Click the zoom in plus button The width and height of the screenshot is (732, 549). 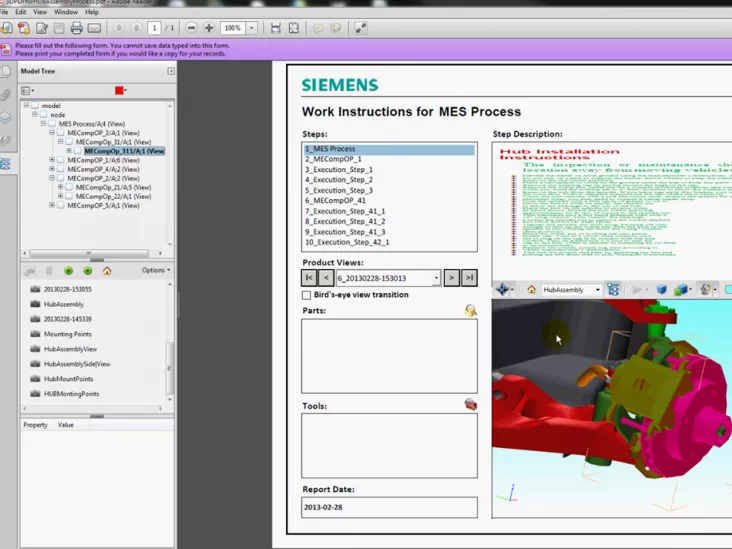click(x=209, y=28)
